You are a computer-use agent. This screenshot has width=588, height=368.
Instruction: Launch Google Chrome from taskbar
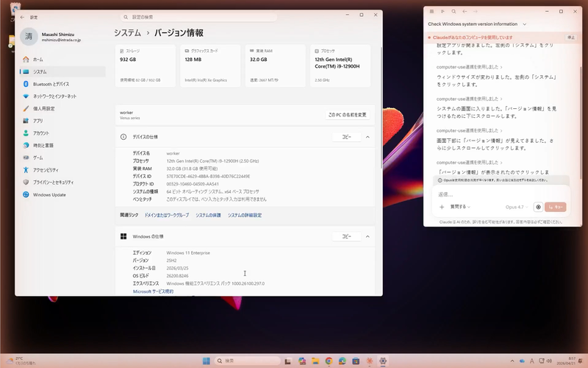click(329, 361)
